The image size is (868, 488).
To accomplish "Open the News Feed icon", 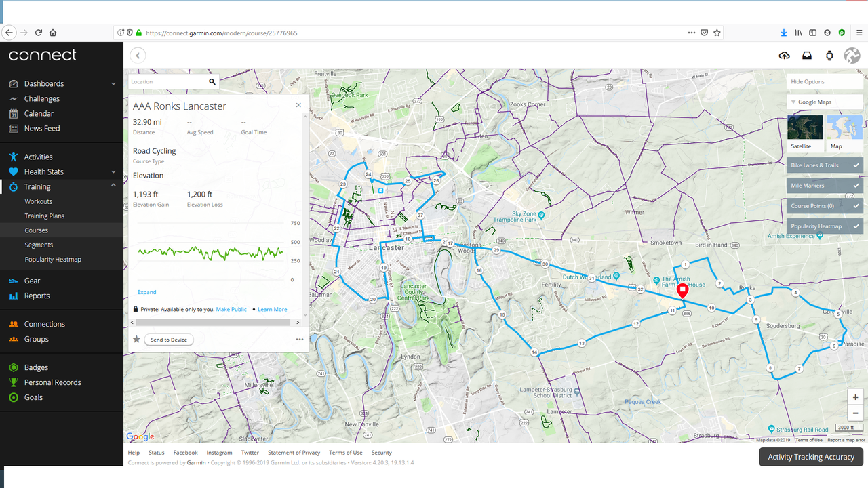I will pos(14,129).
